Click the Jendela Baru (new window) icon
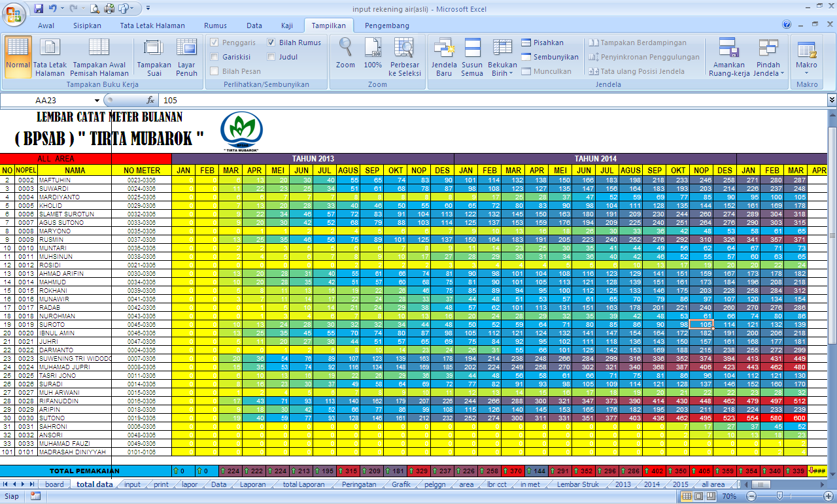 444,56
